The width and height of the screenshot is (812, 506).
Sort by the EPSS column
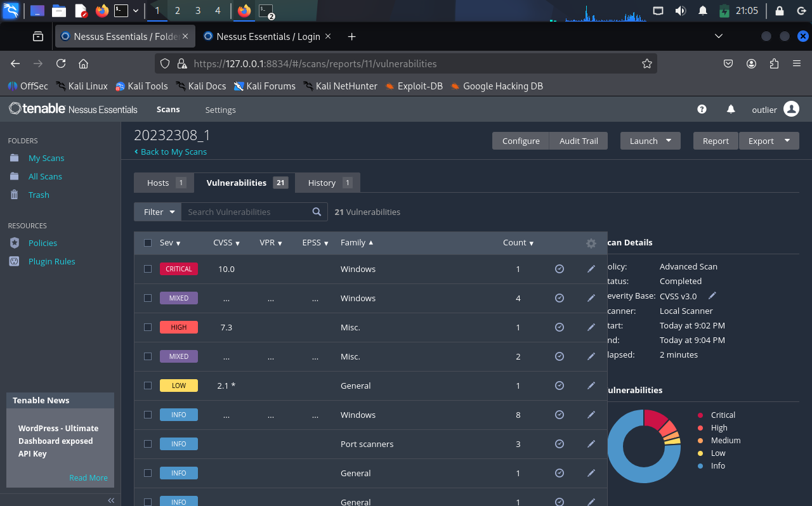(x=316, y=243)
